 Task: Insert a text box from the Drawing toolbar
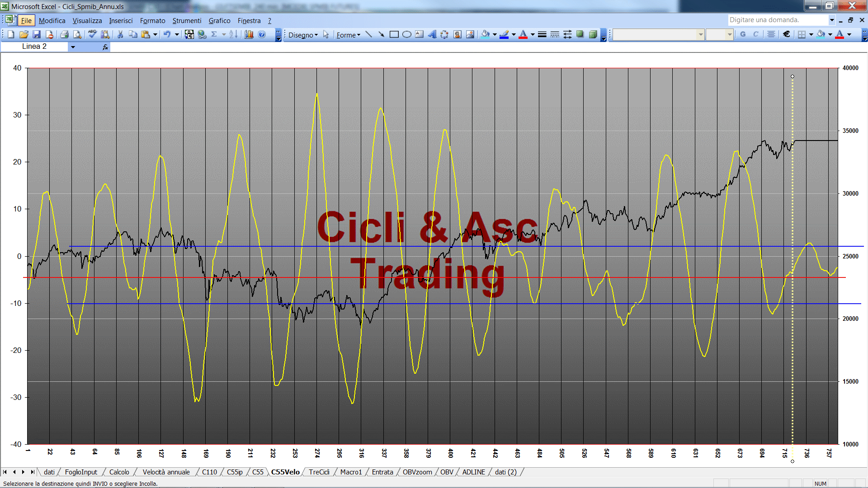tap(420, 34)
